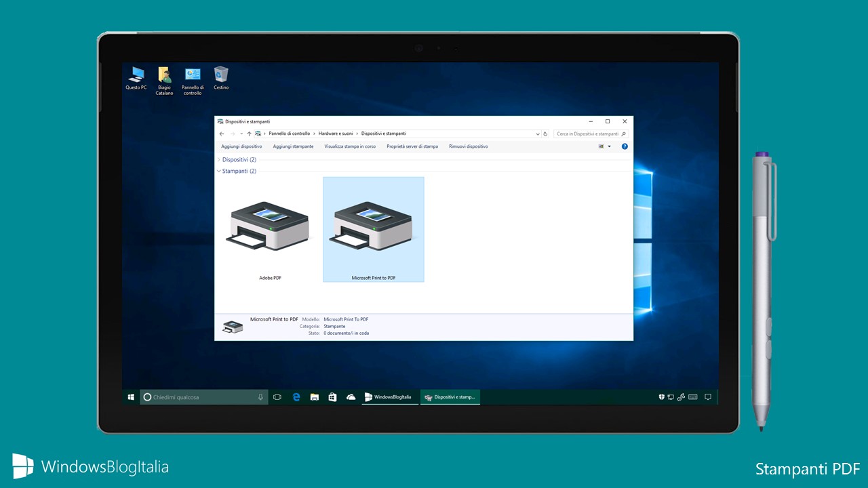
Task: Open the Action Center notification icon
Action: [x=708, y=397]
